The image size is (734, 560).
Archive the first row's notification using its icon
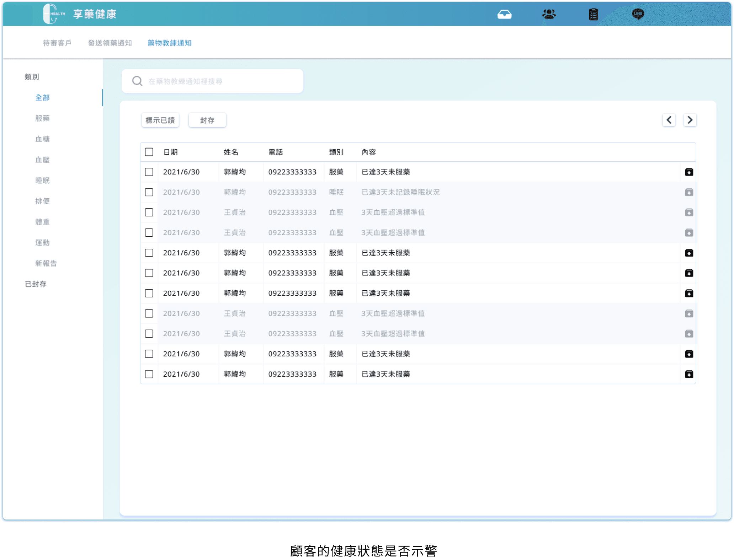click(689, 172)
